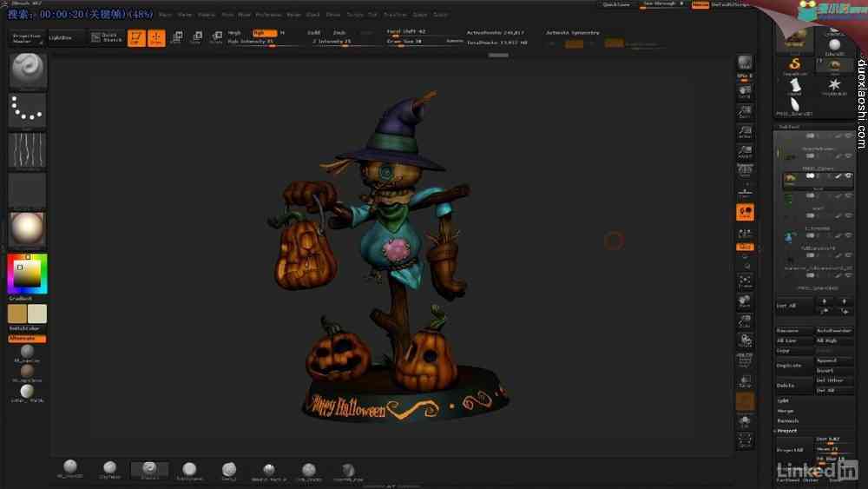Toggle Local symmetry orange button
Image resolution: width=868 pixels, height=489 pixels.
[x=745, y=212]
